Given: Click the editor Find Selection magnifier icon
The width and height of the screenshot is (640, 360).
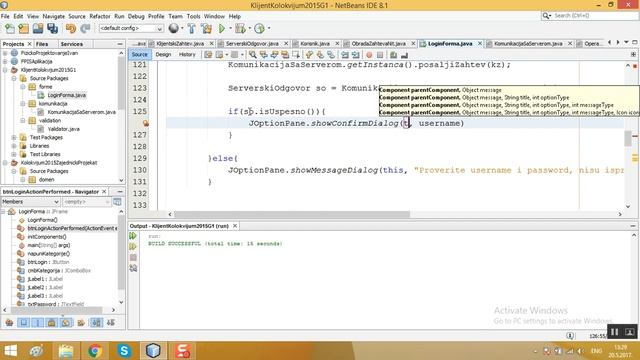Looking at the screenshot, I should (x=253, y=55).
